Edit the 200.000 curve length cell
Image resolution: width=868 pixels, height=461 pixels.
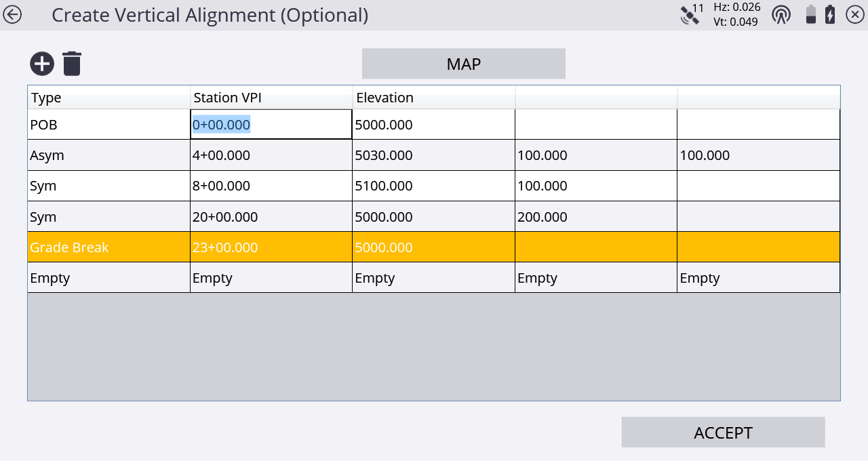click(x=595, y=217)
